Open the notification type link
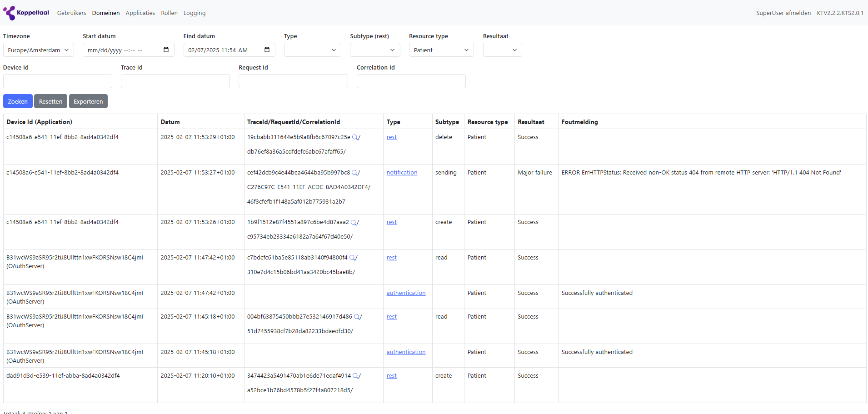Image resolution: width=868 pixels, height=414 pixels. tap(402, 173)
